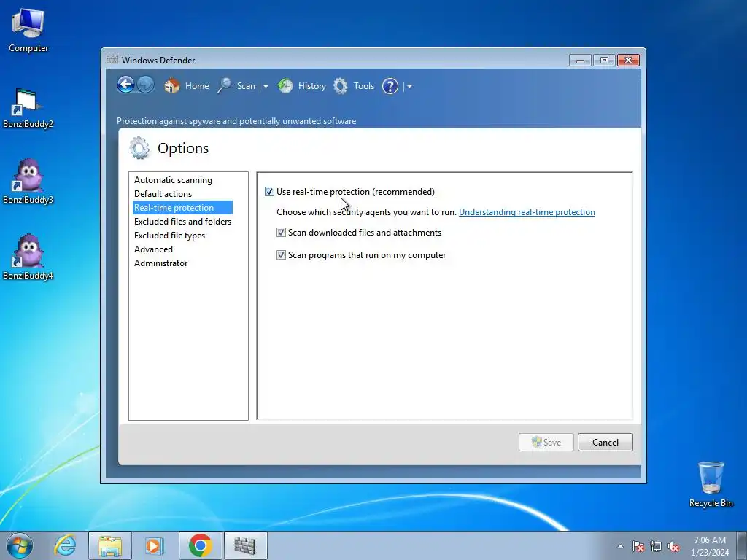Toggle Scan downloaded files and attachments
747x560 pixels.
(281, 233)
